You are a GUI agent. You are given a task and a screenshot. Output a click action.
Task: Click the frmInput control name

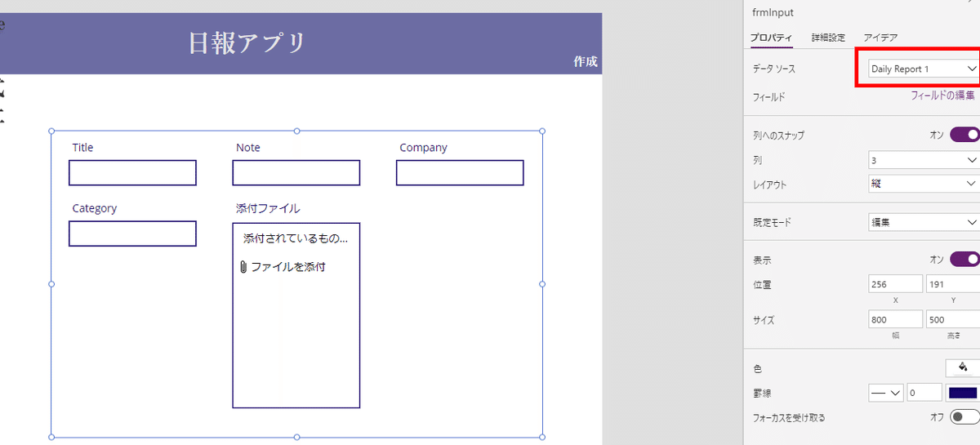[773, 12]
